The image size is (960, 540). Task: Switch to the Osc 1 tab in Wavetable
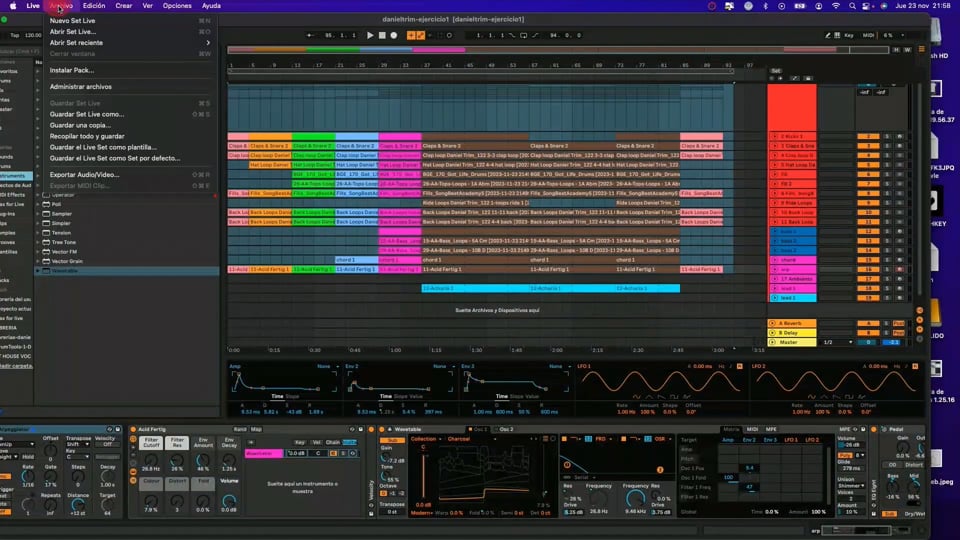pos(478,430)
